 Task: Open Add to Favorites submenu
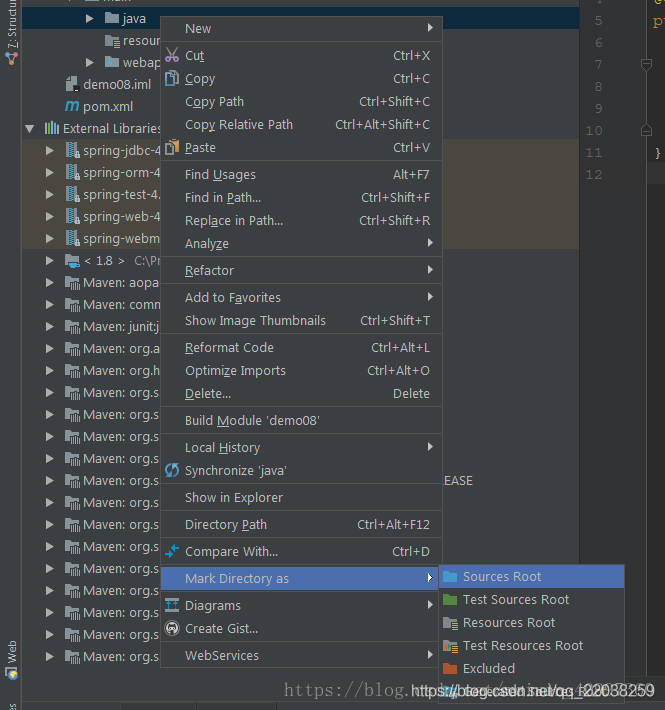(301, 297)
